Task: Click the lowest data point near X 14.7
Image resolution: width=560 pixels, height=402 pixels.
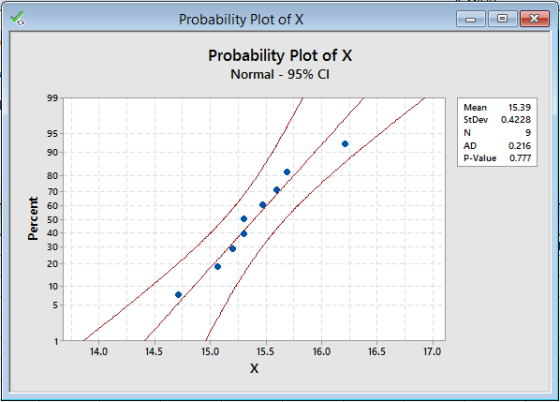Action: click(179, 295)
